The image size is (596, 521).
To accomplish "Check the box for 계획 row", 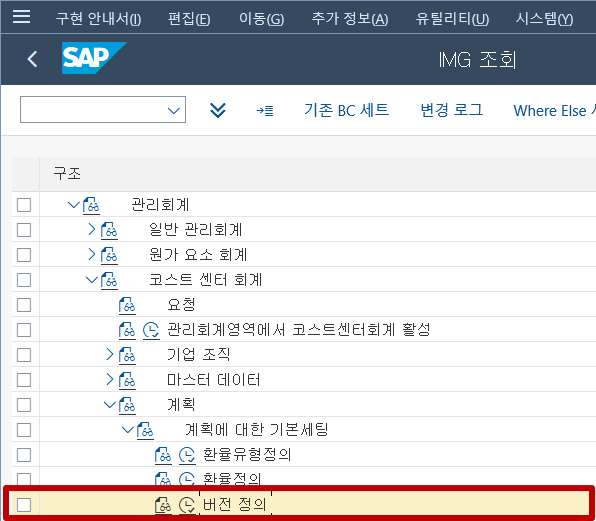I will pyautogui.click(x=24, y=405).
